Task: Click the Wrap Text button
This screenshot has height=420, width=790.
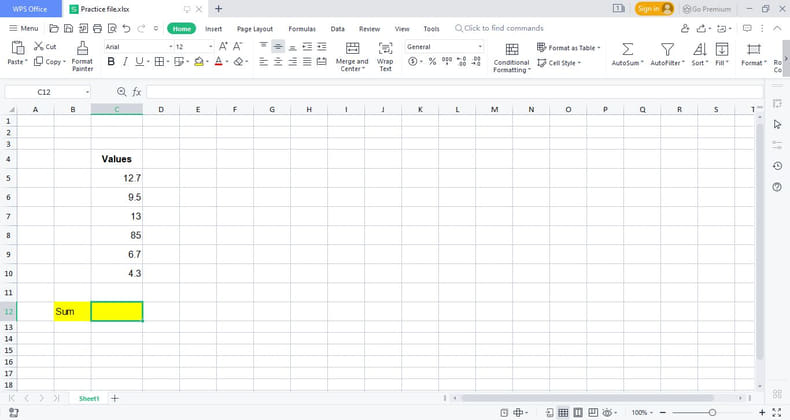Action: (x=385, y=56)
